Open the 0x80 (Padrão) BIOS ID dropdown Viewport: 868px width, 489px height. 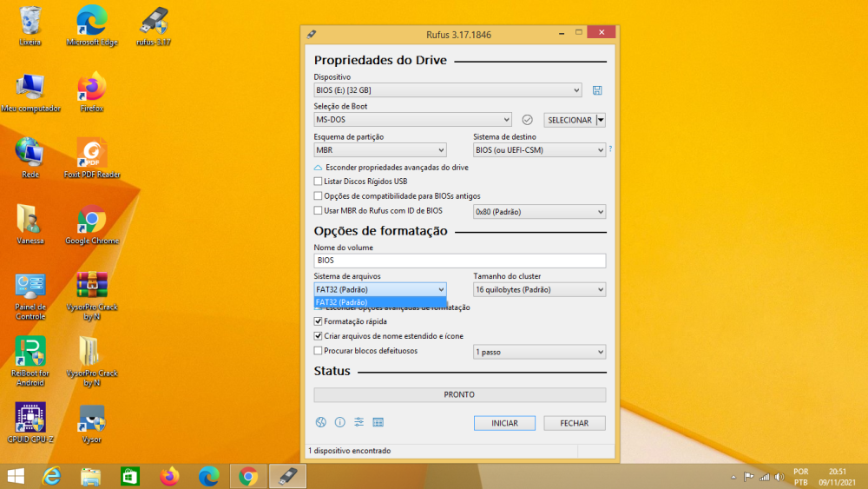pyautogui.click(x=539, y=212)
